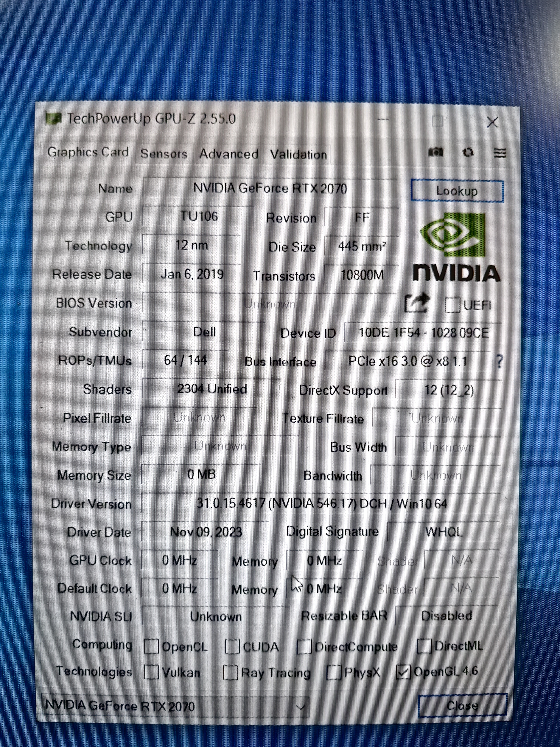Click the GPU-Z title bar app icon
The image size is (560, 747).
(x=53, y=118)
